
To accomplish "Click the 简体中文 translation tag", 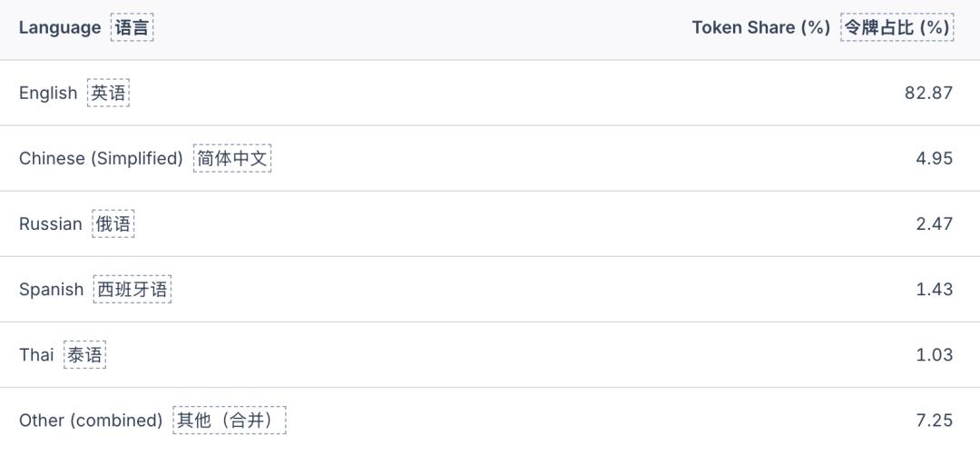I will tap(232, 158).
